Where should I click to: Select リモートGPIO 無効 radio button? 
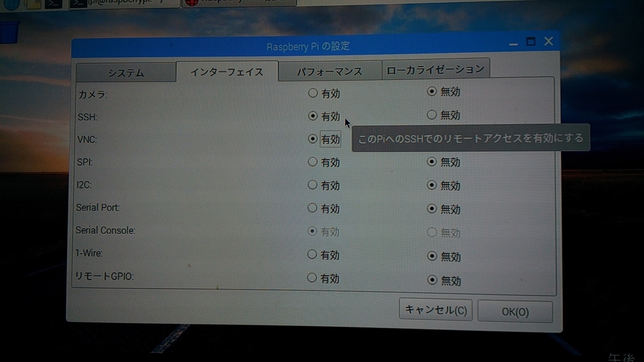click(x=431, y=280)
